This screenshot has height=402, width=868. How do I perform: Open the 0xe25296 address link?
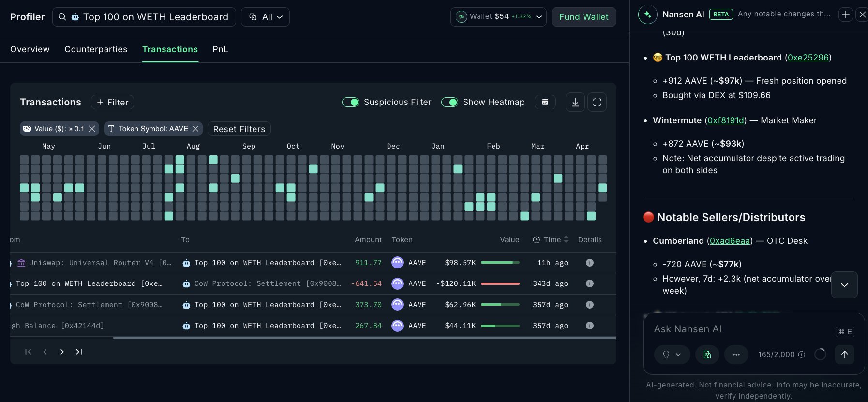coord(808,58)
